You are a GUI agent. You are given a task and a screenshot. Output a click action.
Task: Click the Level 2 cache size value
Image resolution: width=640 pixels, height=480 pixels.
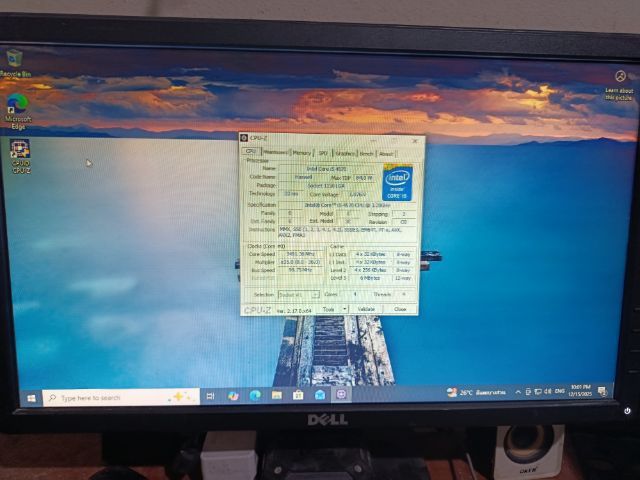[x=370, y=270]
